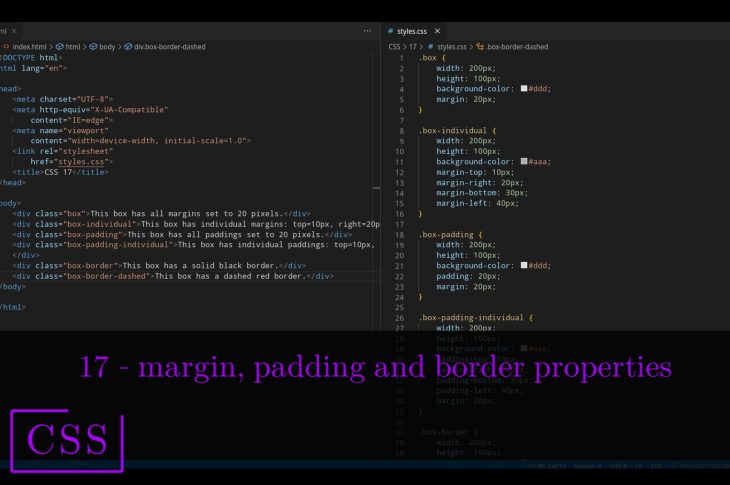Open the left editor's more actions ellipsis
The height and width of the screenshot is (485, 730).
(367, 31)
